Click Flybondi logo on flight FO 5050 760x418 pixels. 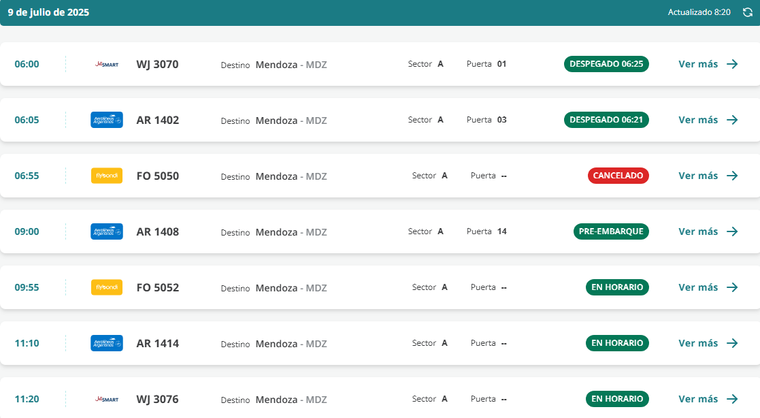[x=106, y=176]
